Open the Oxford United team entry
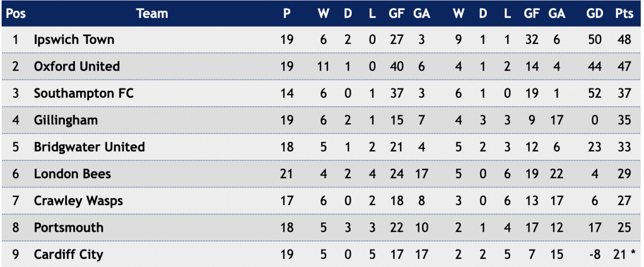The width and height of the screenshot is (644, 267). click(x=76, y=66)
